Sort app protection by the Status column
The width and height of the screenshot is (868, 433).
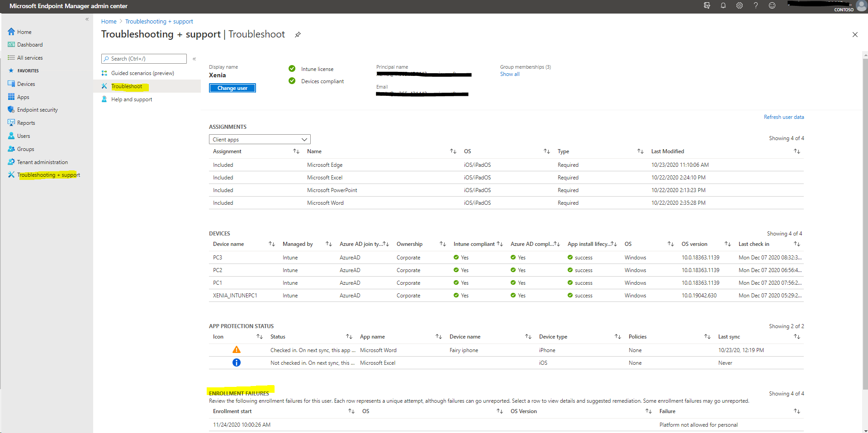click(x=349, y=337)
